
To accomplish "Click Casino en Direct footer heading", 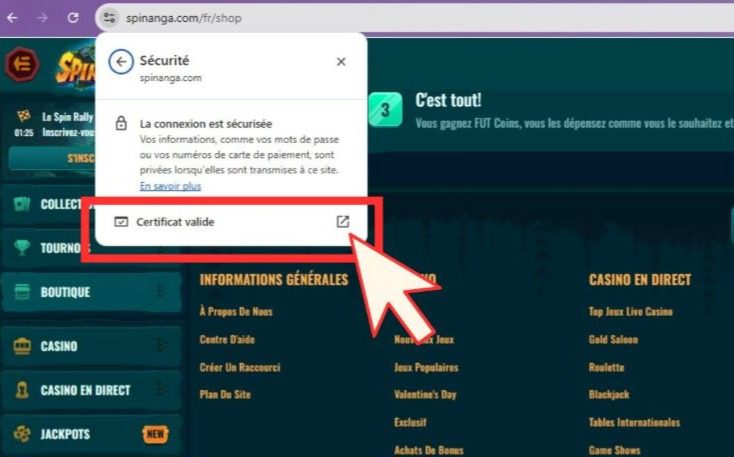I will [x=640, y=280].
